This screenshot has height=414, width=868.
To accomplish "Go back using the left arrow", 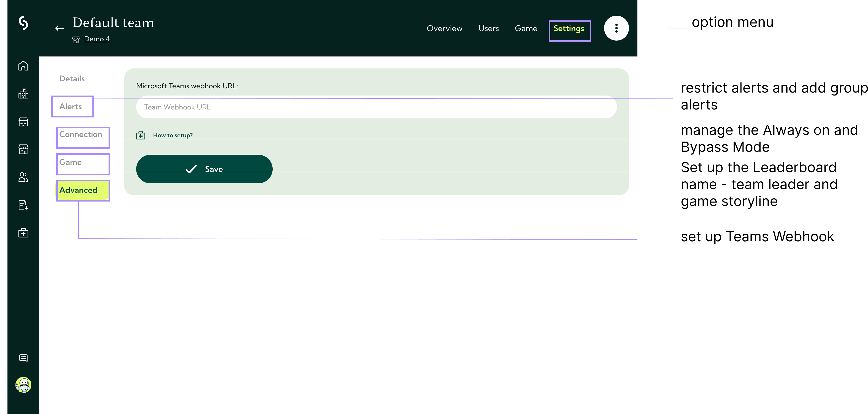I will click(x=60, y=28).
